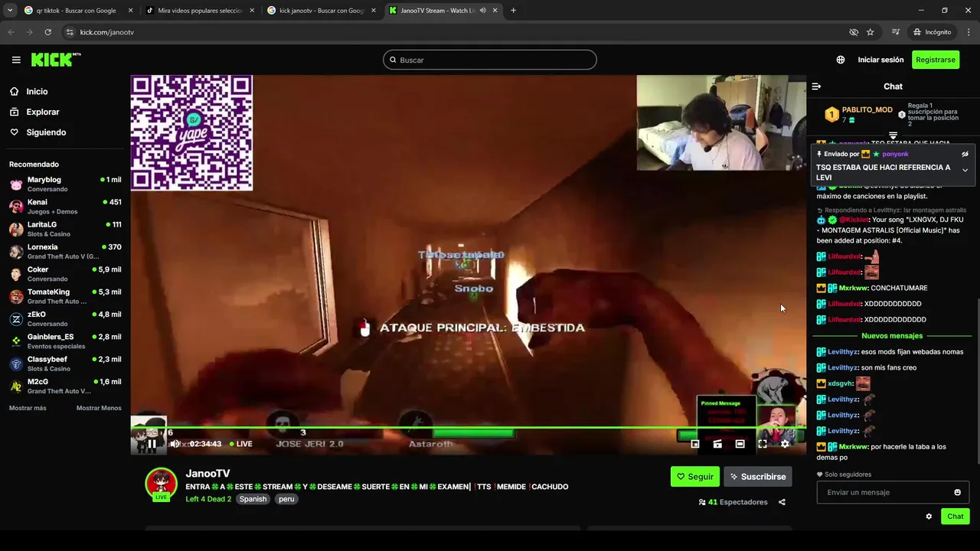Select the peru tag

(286, 499)
